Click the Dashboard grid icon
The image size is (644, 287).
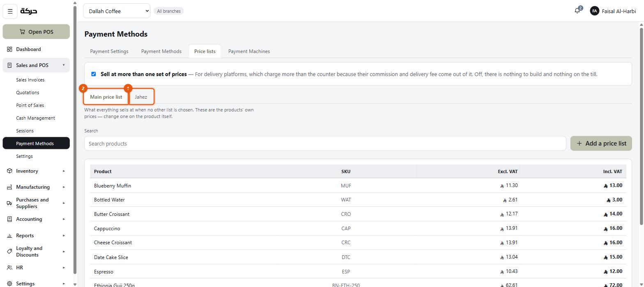click(x=9, y=49)
